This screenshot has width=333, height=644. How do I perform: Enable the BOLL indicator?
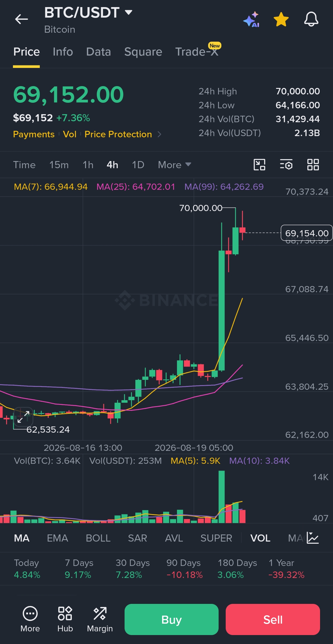(x=98, y=538)
